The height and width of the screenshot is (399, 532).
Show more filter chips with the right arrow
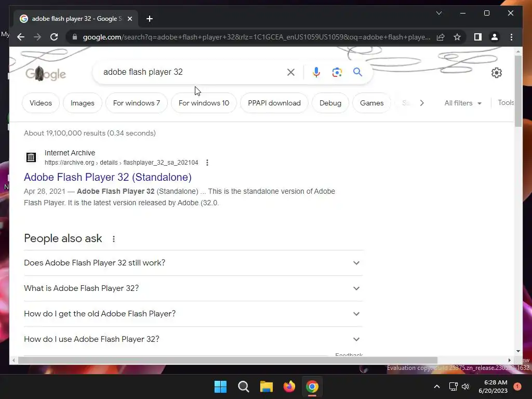[422, 103]
